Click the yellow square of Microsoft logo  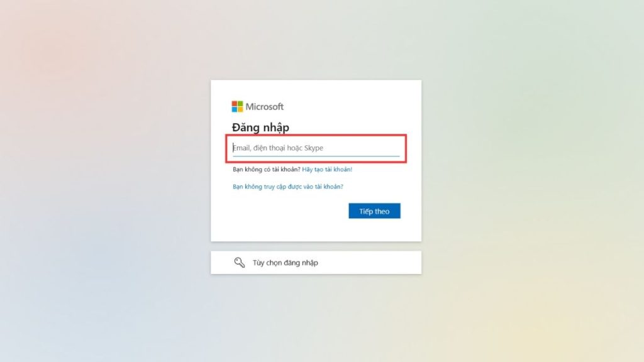(240, 109)
